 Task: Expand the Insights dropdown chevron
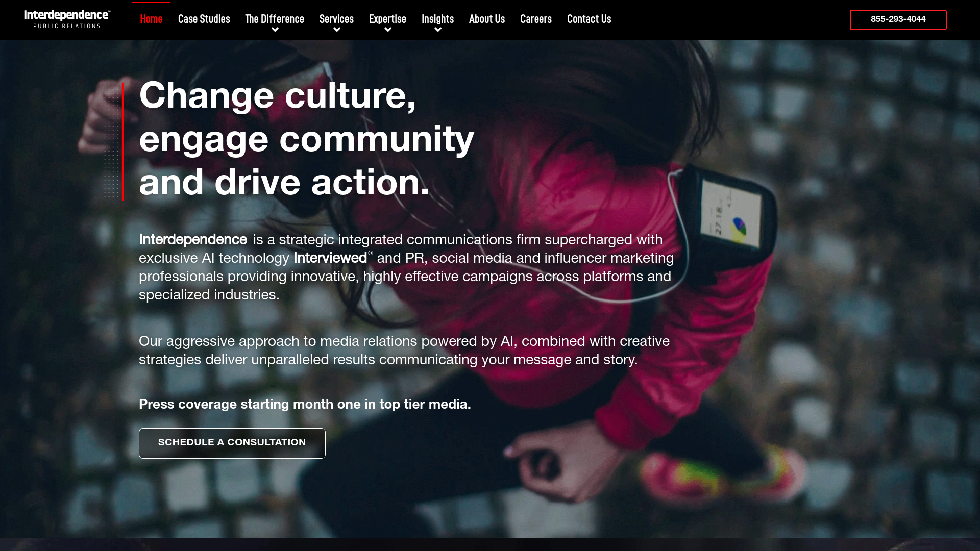(438, 30)
